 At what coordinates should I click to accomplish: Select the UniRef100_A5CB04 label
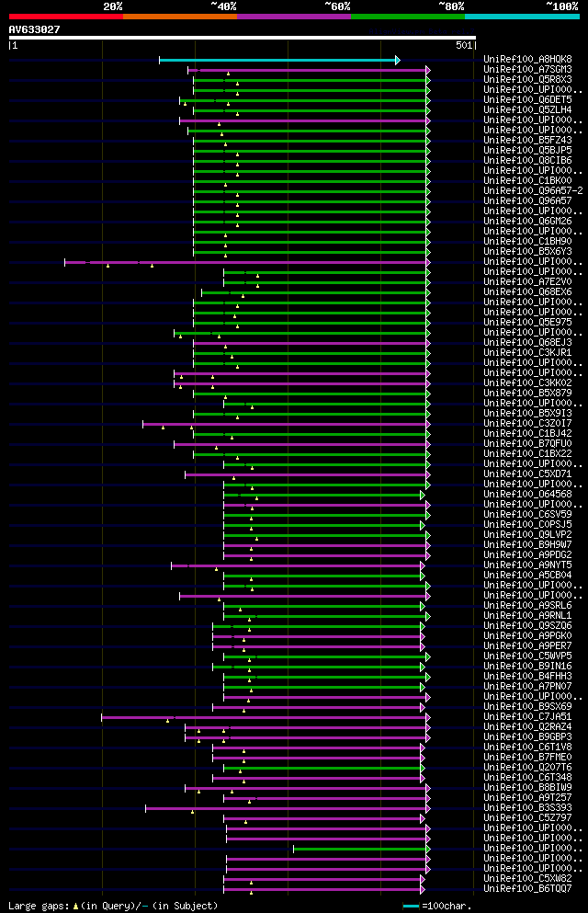click(x=527, y=576)
